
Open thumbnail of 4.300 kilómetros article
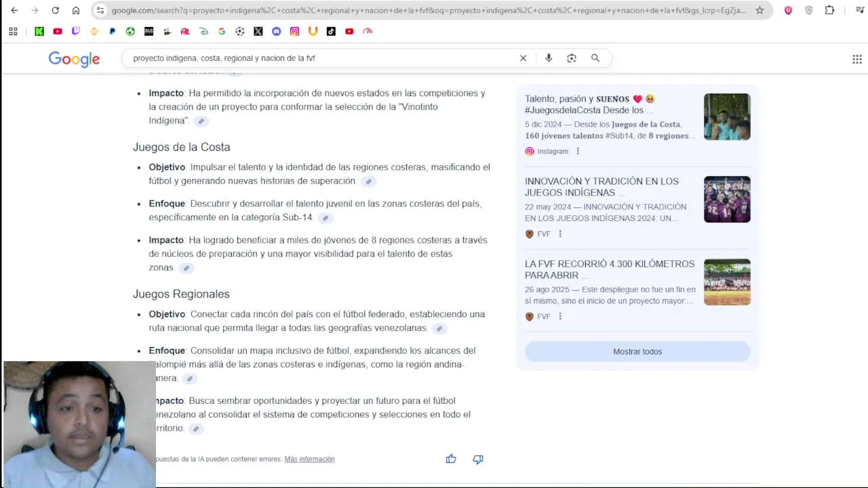point(727,282)
